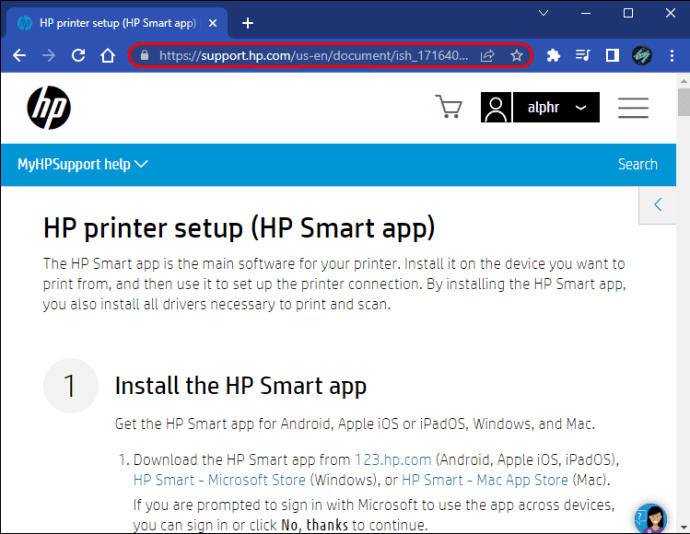Open the Chrome three-dot menu
The height and width of the screenshot is (534, 690).
pos(672,55)
